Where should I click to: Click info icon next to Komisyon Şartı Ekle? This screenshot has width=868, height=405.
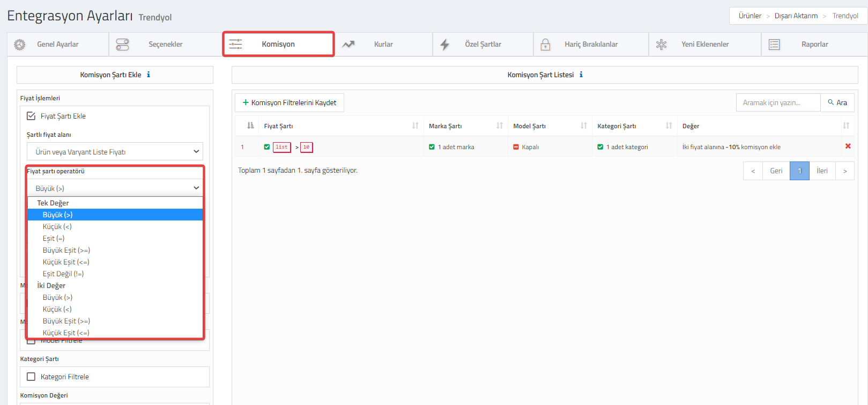tap(149, 75)
